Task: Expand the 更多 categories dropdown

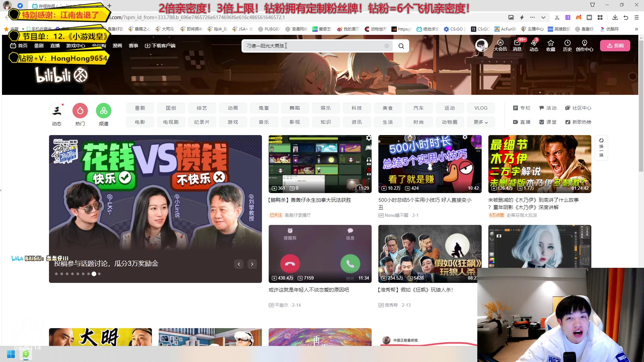Action: coord(481,122)
